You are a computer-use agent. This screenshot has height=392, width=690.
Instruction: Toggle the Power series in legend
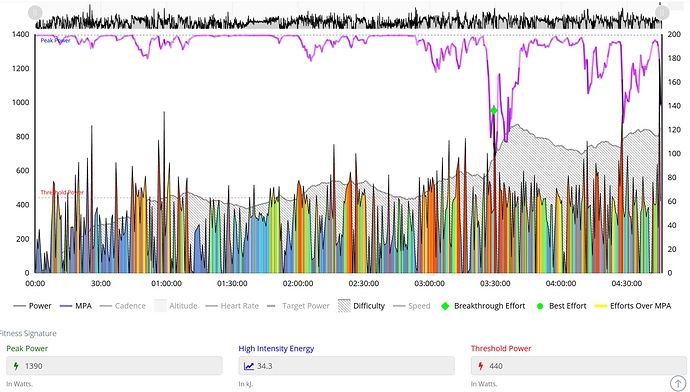coord(32,306)
